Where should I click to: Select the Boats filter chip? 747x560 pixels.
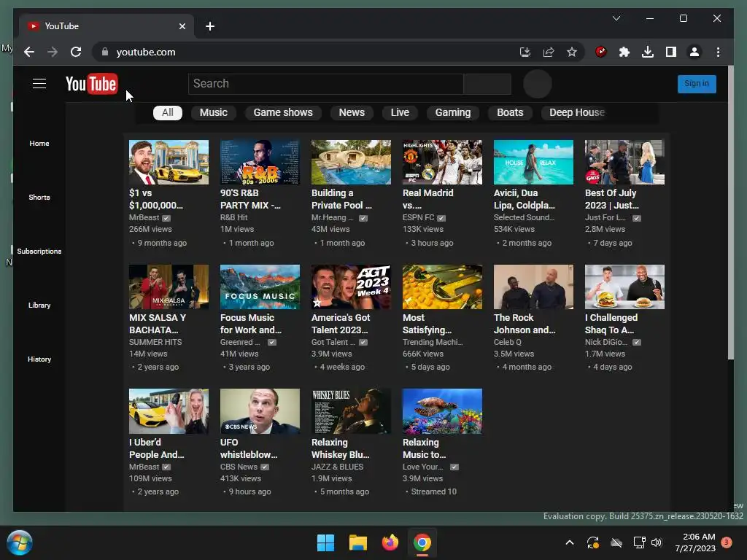510,113
